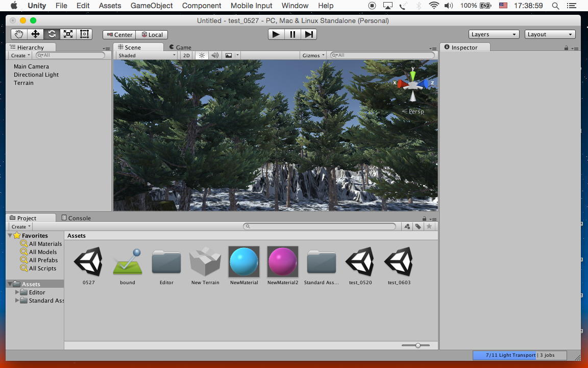588x368 pixels.
Task: Toggle 2D scene view mode
Action: 186,55
